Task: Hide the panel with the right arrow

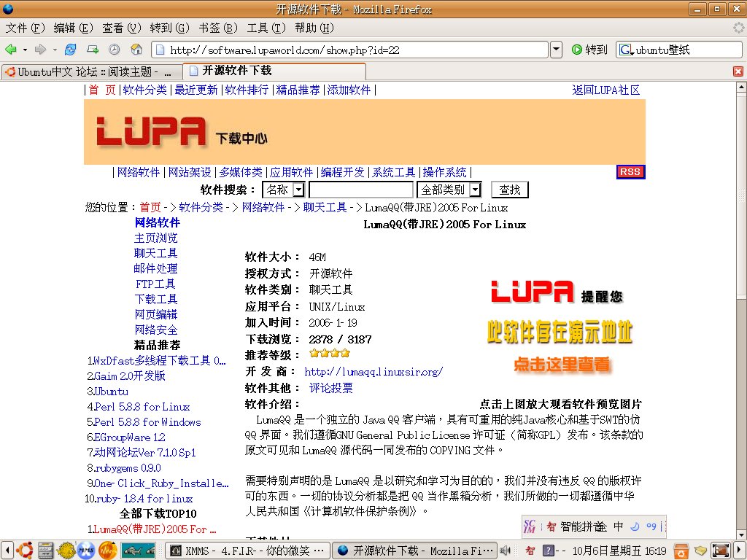Action: (x=740, y=551)
